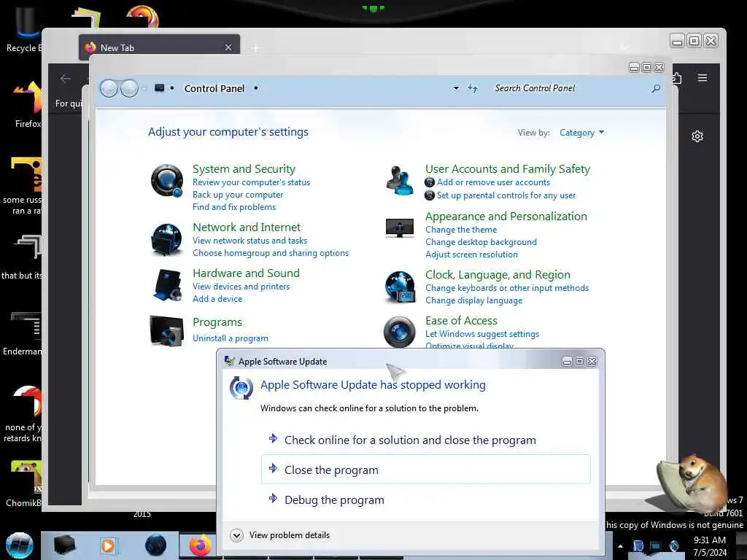747x560 pixels.
Task: Click Add or remove user accounts
Action: click(494, 182)
